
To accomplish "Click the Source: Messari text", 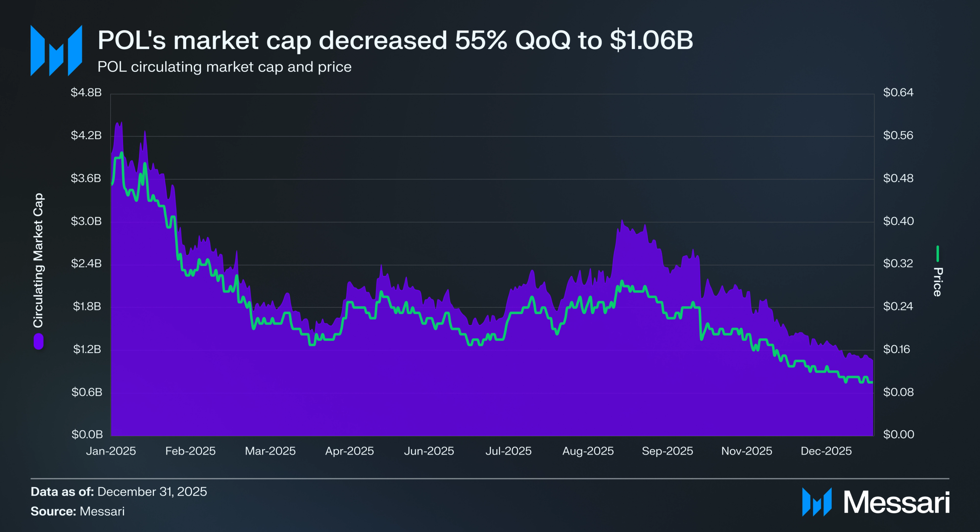I will pos(77,511).
